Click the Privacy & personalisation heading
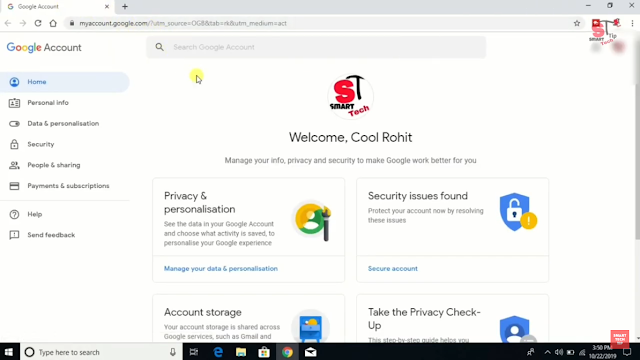640x360 pixels. [x=200, y=202]
